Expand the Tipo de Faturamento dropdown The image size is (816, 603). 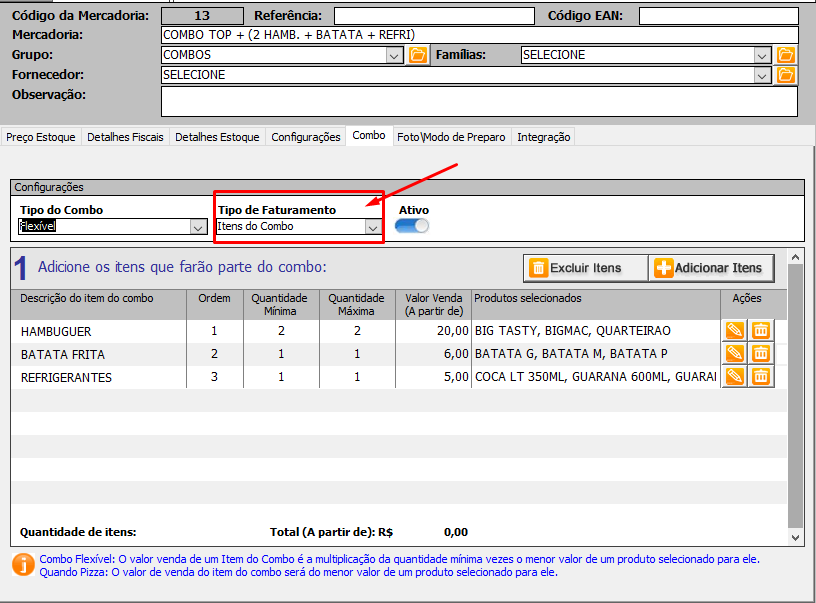[x=372, y=227]
